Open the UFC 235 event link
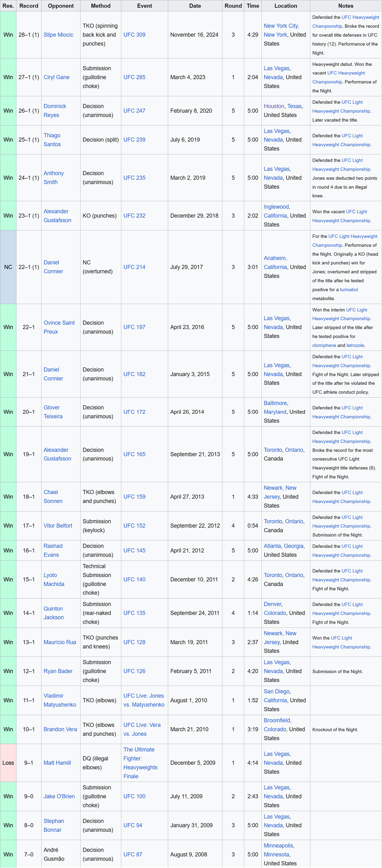This screenshot has width=382, height=868. [x=134, y=178]
